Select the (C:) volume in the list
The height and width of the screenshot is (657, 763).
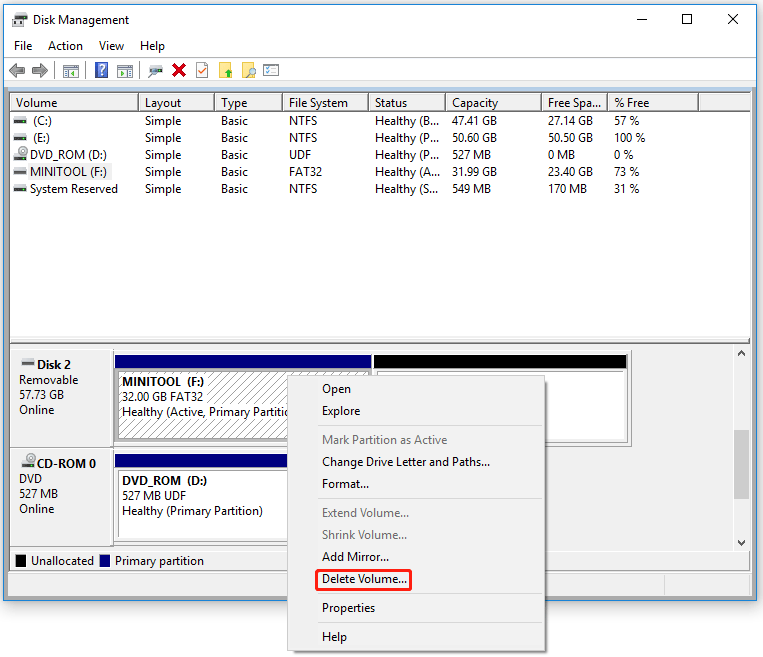(x=41, y=121)
